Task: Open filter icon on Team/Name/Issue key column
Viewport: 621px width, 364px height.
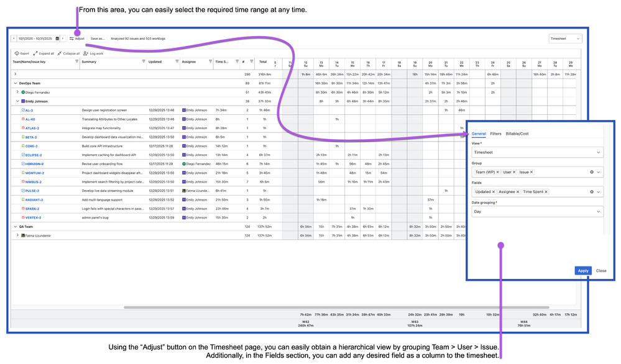Action: coord(77,61)
